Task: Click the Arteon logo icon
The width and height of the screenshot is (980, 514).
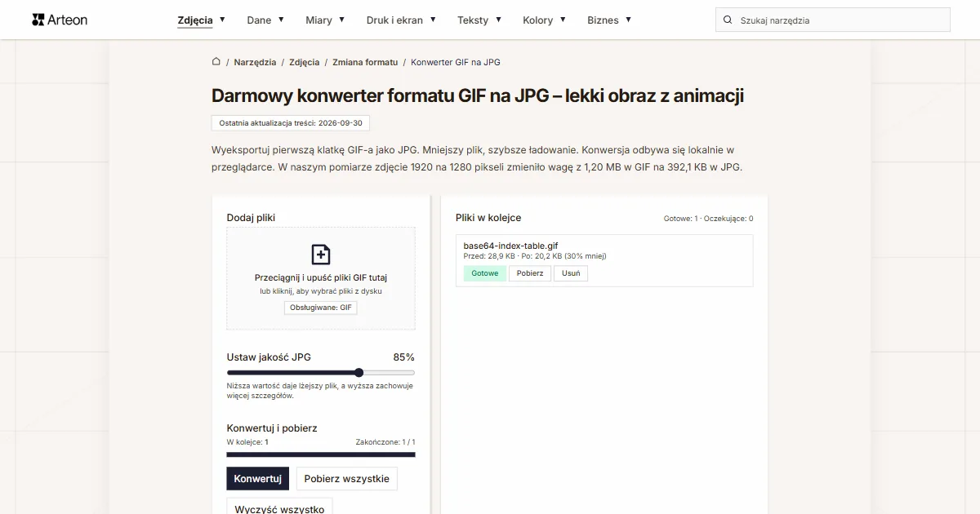Action: coord(38,20)
